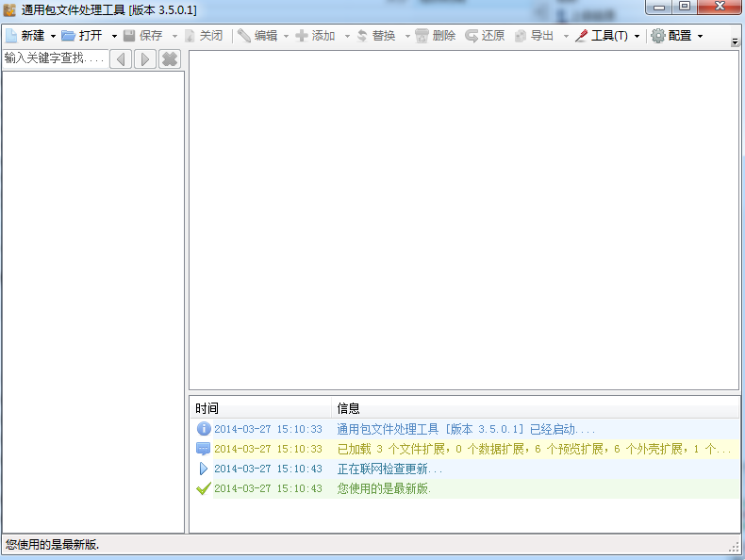This screenshot has height=560, width=745.
Task: Select log entry 正在联网检查更新
Action: (x=389, y=469)
